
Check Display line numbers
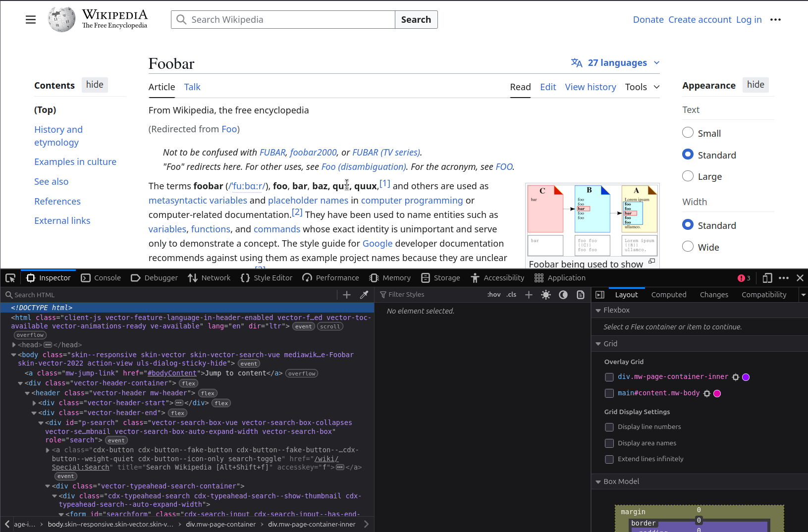[x=609, y=427]
